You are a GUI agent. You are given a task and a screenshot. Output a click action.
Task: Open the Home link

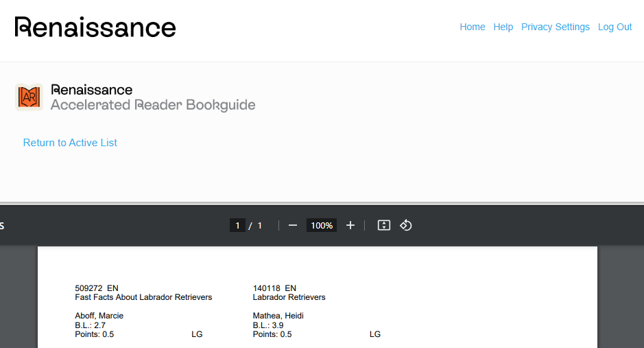[x=473, y=27]
